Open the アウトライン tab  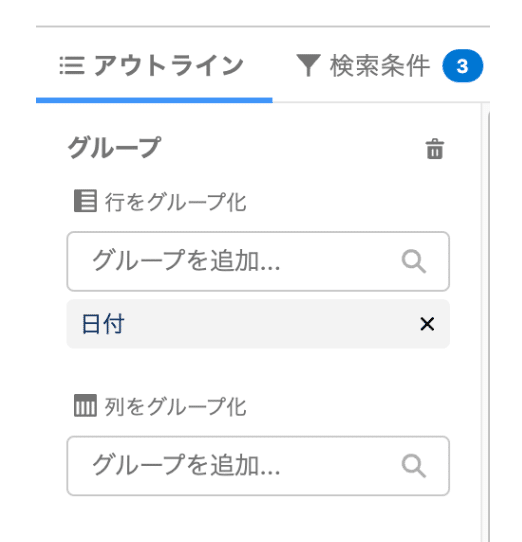tap(154, 65)
